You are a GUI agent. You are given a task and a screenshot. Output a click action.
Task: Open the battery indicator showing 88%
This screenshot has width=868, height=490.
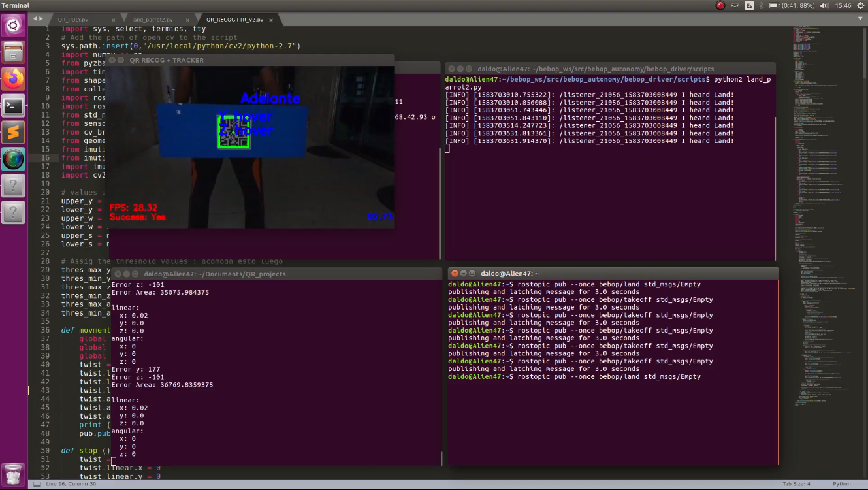click(x=792, y=5)
